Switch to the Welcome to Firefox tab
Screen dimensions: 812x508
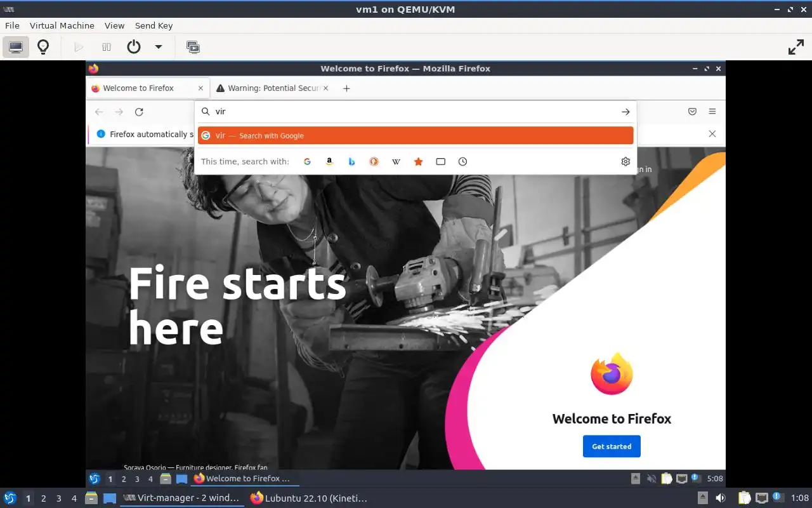[x=138, y=88]
